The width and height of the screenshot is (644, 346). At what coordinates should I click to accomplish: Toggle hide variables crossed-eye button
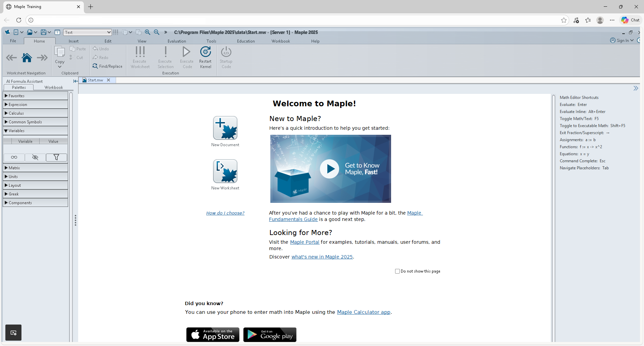point(35,157)
